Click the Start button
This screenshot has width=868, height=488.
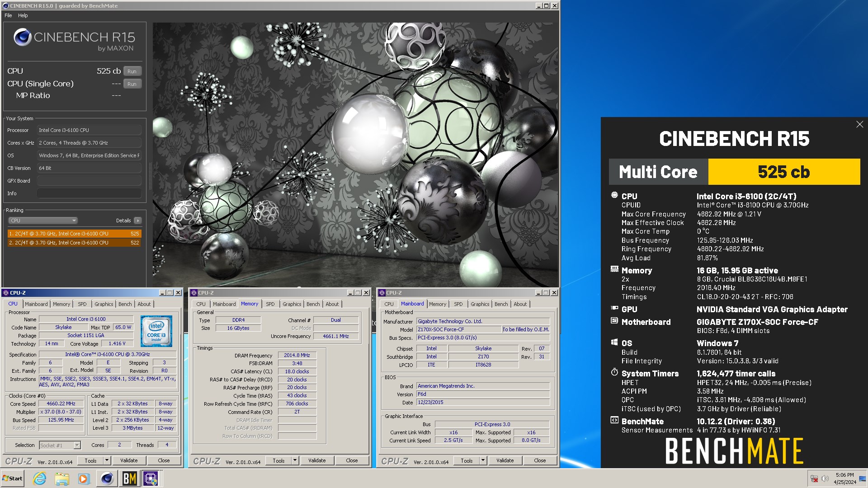point(12,479)
